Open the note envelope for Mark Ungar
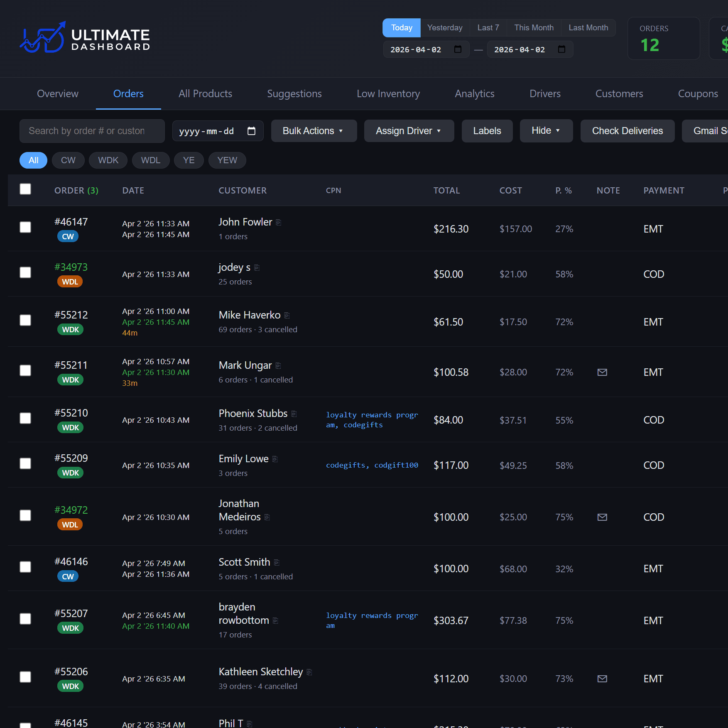The width and height of the screenshot is (728, 728). coord(602,372)
